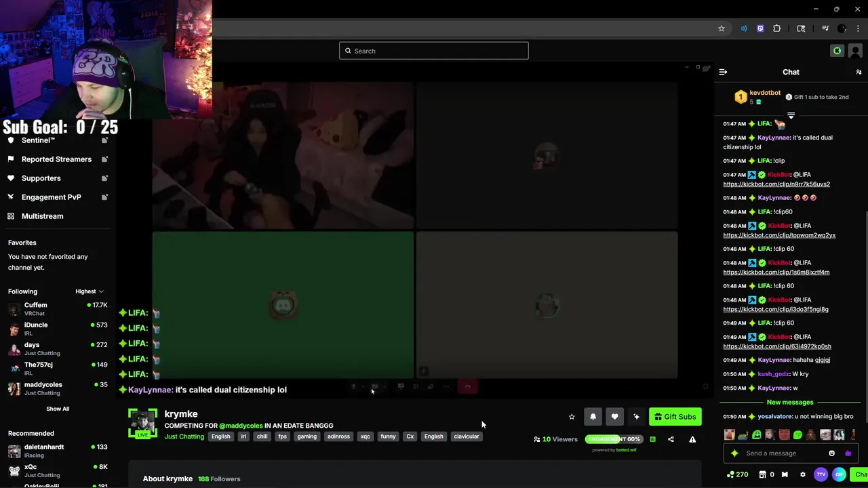Select the irl stream tag
This screenshot has width=868, height=488.
[x=243, y=436]
